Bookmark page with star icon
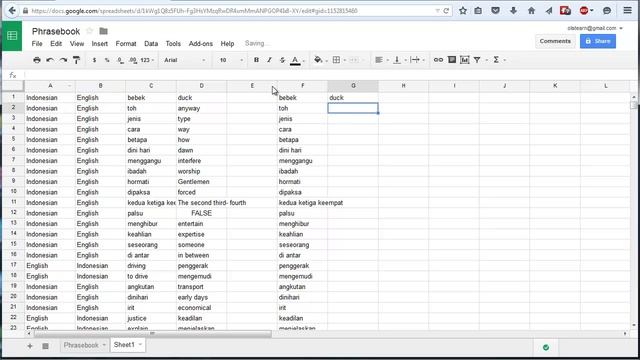 (x=462, y=11)
